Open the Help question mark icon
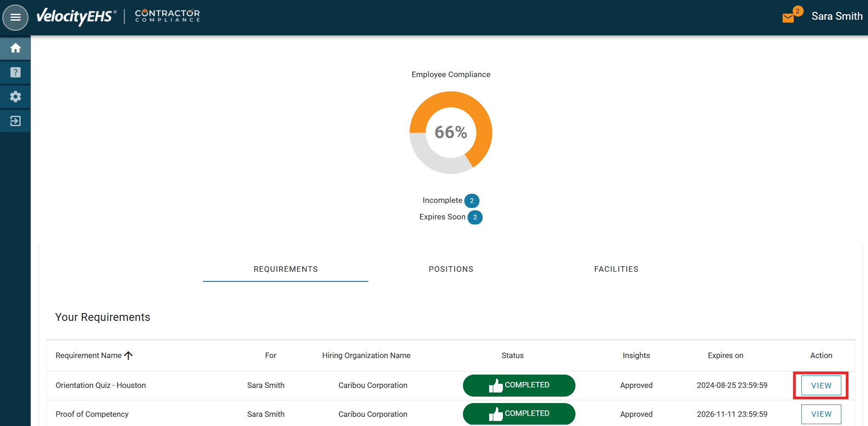The height and width of the screenshot is (426, 868). pyautogui.click(x=15, y=73)
